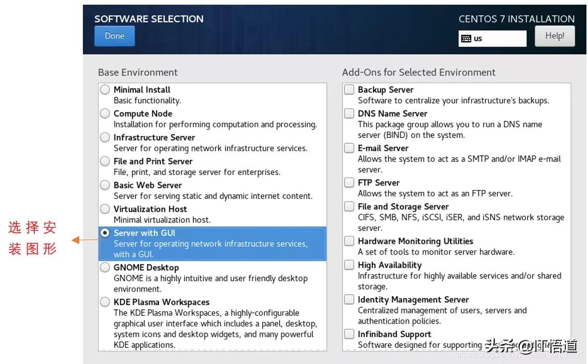Check Identity Management Server add-on
The width and height of the screenshot is (588, 364).
point(349,299)
